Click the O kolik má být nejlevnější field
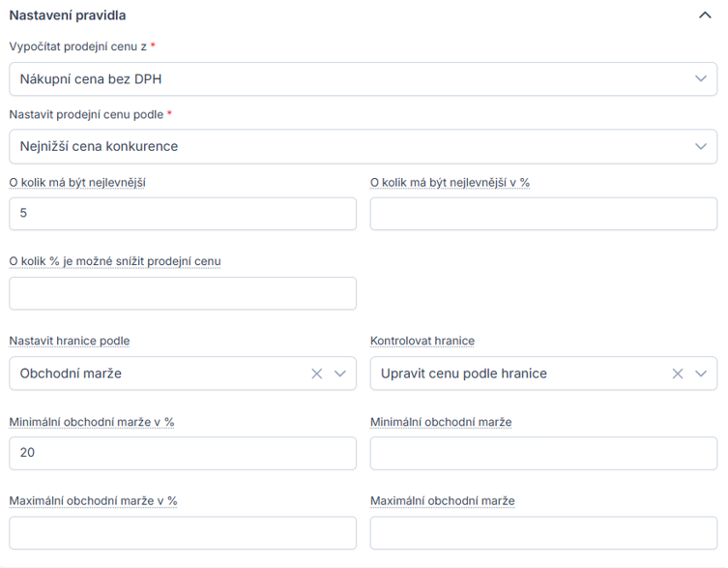The height and width of the screenshot is (568, 728). pyautogui.click(x=183, y=214)
